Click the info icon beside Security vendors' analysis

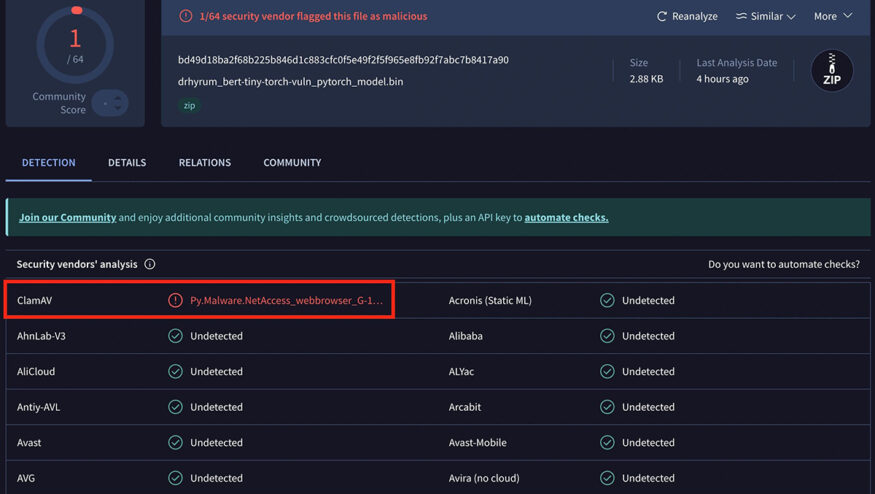[150, 265]
